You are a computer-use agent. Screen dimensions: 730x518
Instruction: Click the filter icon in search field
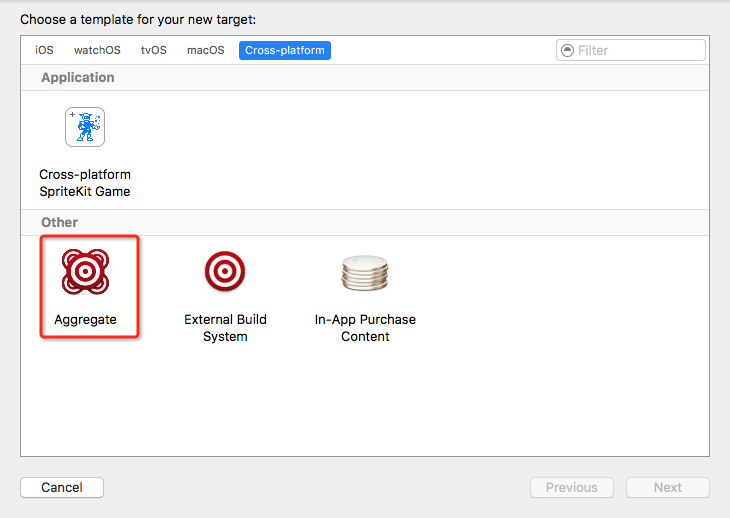click(568, 50)
